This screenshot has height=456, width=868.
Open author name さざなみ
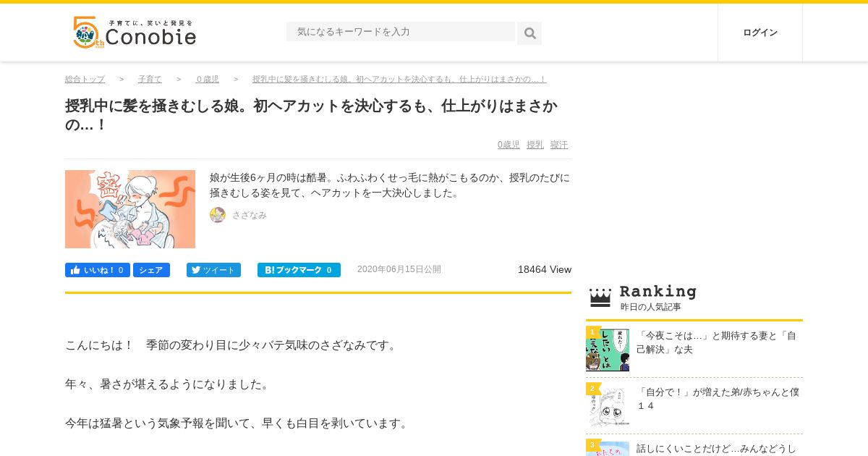[x=250, y=215]
